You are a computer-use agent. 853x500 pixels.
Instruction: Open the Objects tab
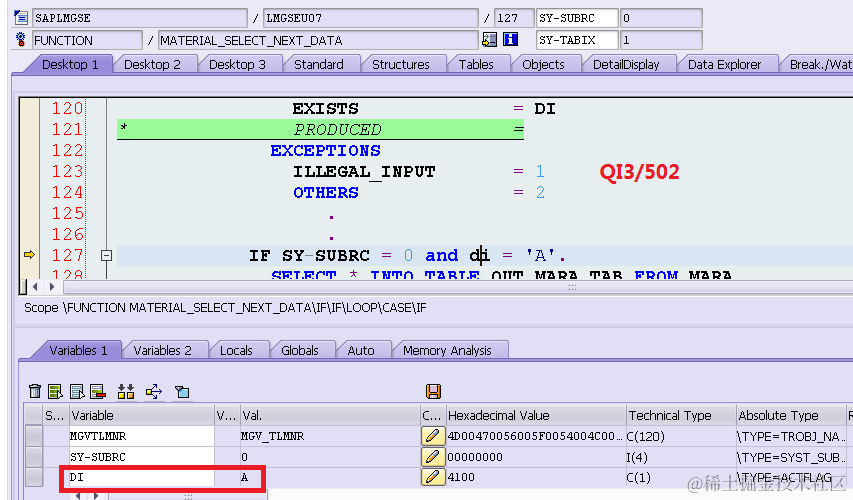pos(543,64)
